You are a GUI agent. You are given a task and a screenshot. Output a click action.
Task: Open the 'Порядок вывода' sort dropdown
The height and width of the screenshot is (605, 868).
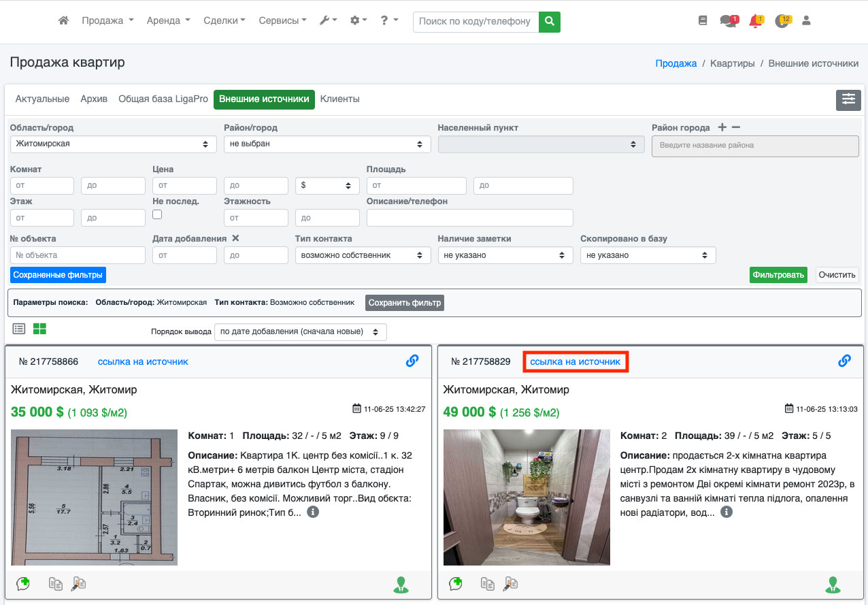pos(300,332)
